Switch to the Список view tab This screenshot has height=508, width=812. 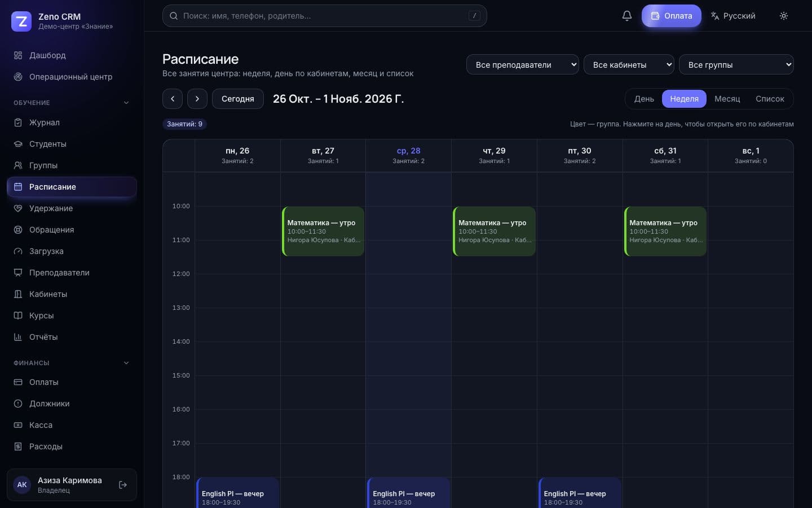click(770, 99)
